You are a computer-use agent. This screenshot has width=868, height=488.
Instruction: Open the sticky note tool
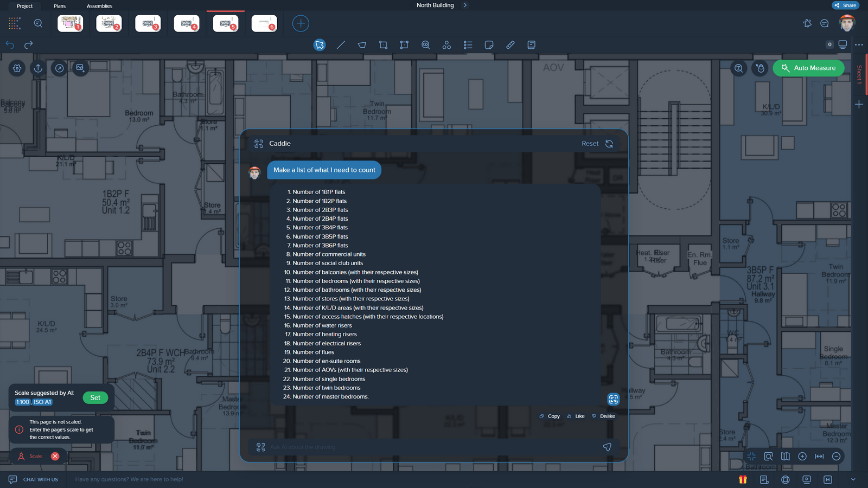coord(489,45)
